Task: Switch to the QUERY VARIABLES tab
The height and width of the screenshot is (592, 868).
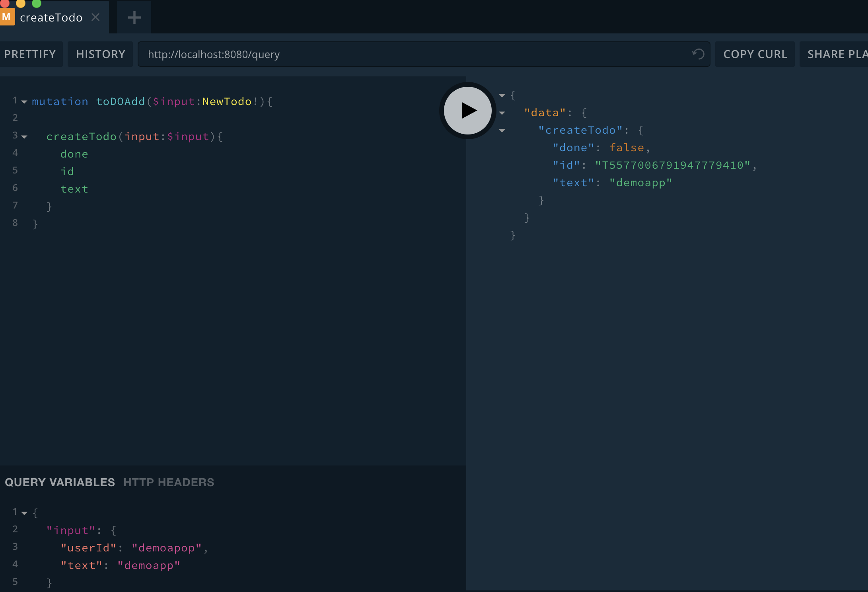Action: [60, 482]
